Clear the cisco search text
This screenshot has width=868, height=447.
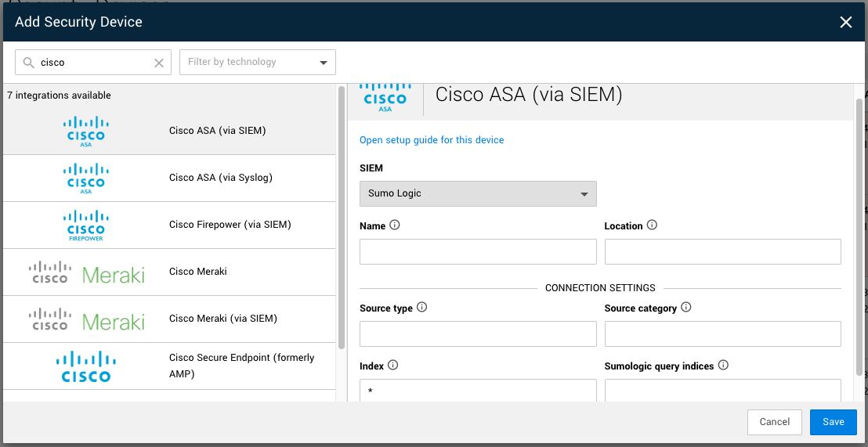point(159,63)
